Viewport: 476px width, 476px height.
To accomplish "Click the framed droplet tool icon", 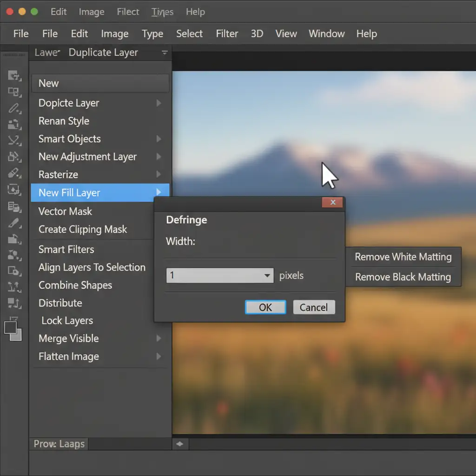I will point(14,189).
